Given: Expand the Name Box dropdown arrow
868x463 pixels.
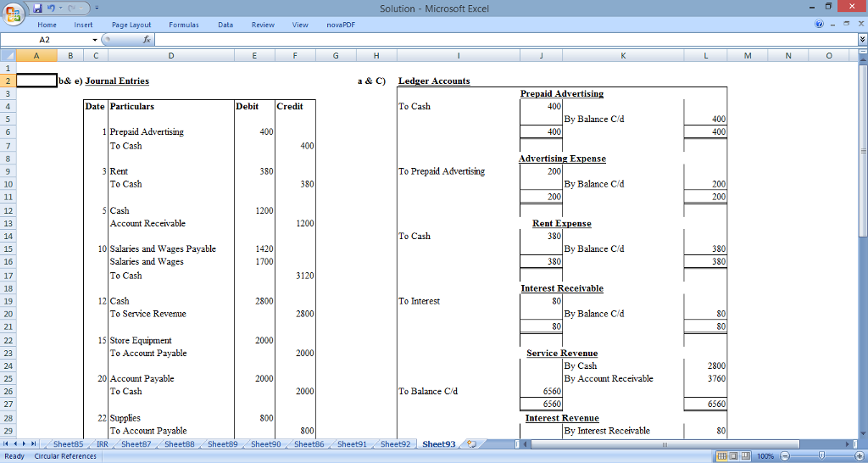Looking at the screenshot, I should pyautogui.click(x=95, y=40).
